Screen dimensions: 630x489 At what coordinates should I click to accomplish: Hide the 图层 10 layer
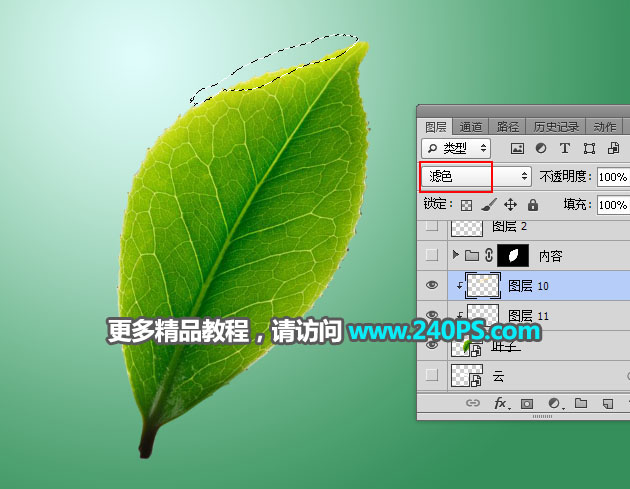(x=432, y=285)
